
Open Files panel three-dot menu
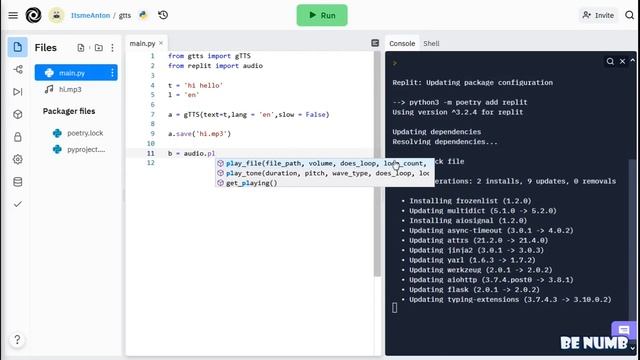click(x=112, y=48)
